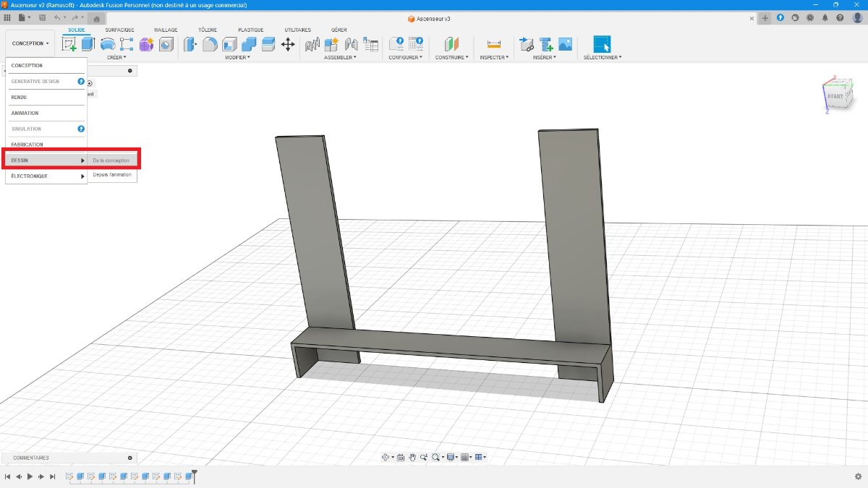Expand the CRÉER dropdown menu

(116, 57)
